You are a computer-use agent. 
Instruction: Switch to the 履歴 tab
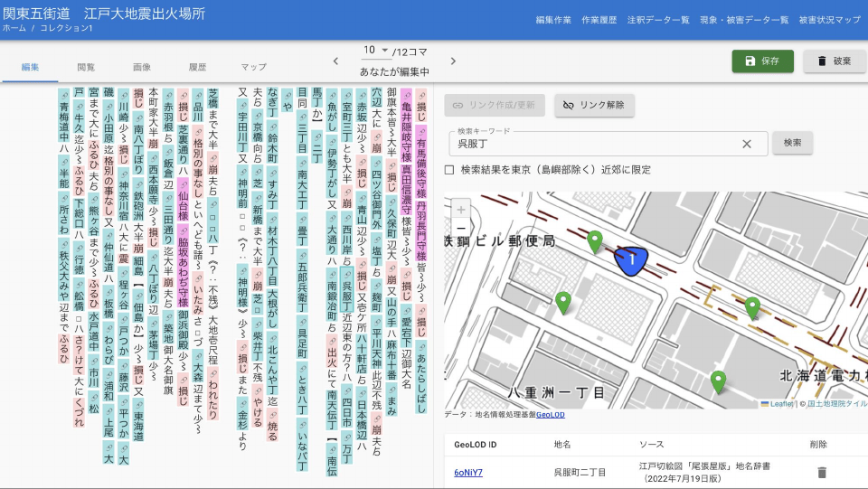(x=198, y=67)
